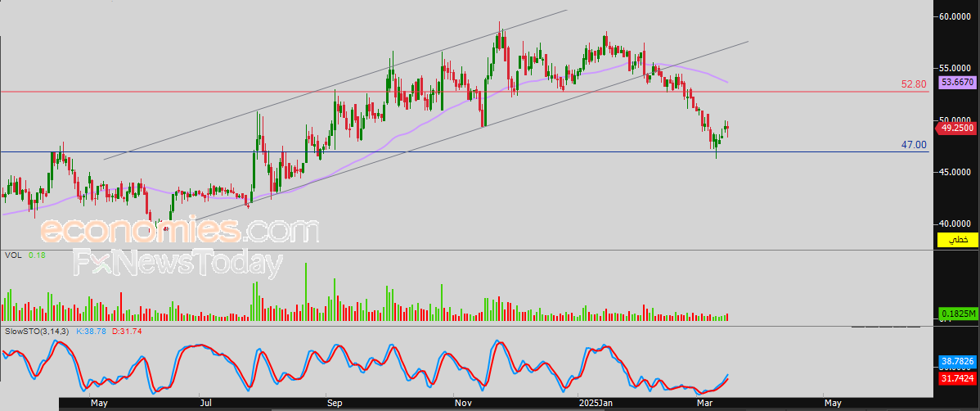Click the blue 38.7826 stochastic K tag
Viewport: 980px width, 411px height.
[957, 360]
